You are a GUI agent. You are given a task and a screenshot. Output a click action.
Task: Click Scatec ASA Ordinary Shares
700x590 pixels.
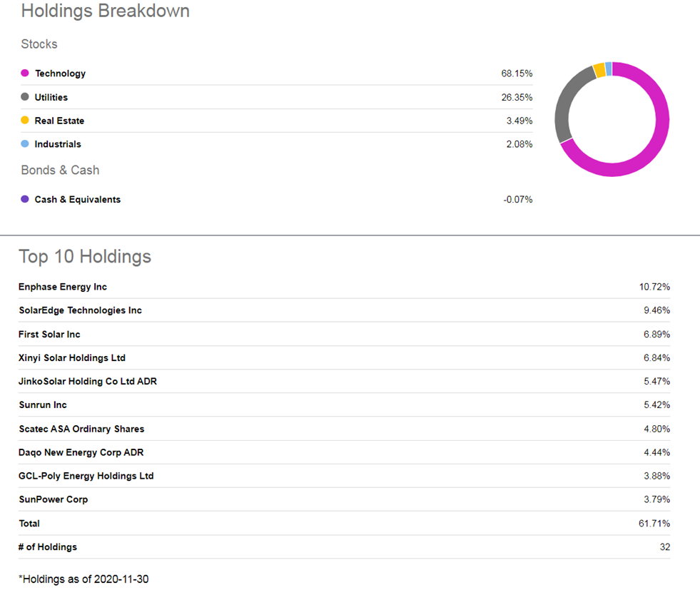point(81,429)
